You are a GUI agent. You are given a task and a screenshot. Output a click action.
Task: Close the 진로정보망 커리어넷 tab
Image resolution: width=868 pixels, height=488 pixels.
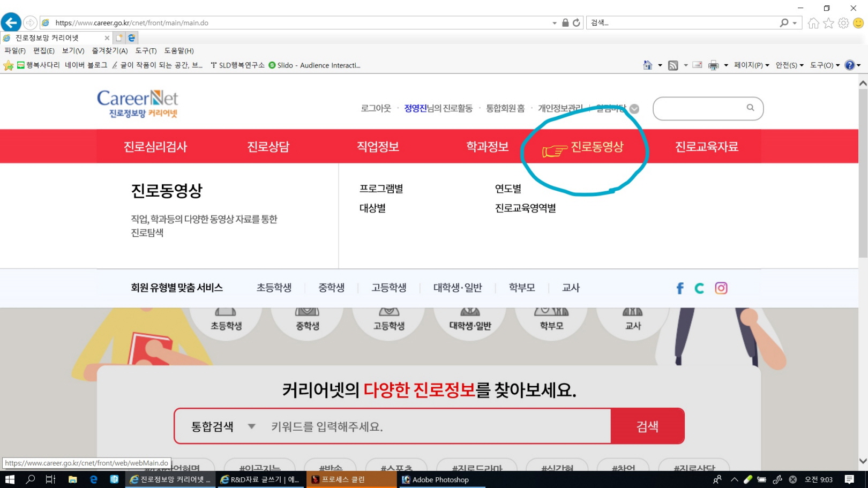coord(107,38)
